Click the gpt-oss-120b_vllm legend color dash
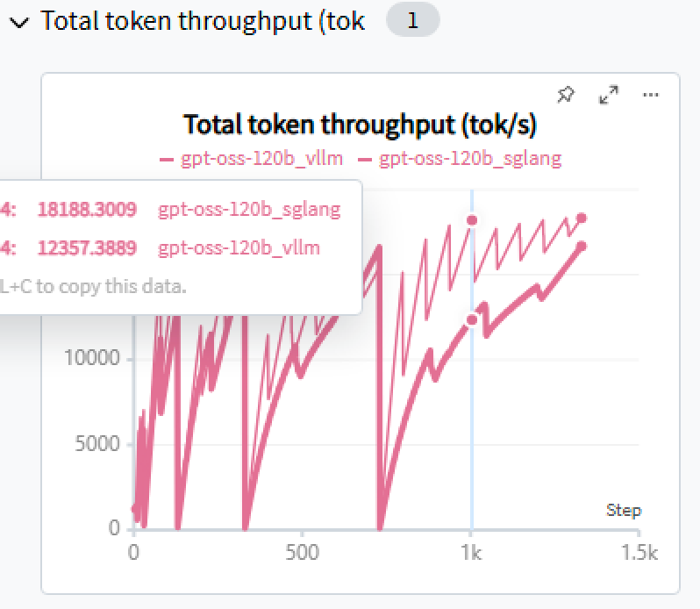 coord(166,159)
